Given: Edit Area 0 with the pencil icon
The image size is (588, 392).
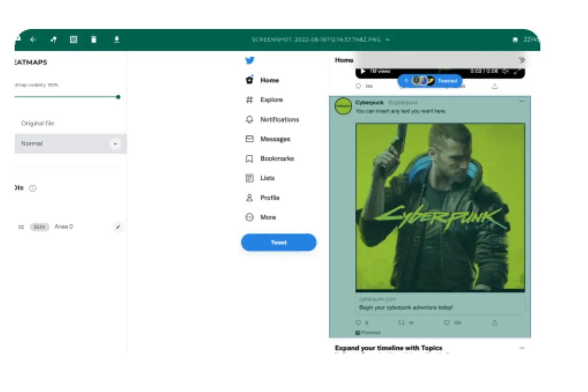Looking at the screenshot, I should 118,227.
